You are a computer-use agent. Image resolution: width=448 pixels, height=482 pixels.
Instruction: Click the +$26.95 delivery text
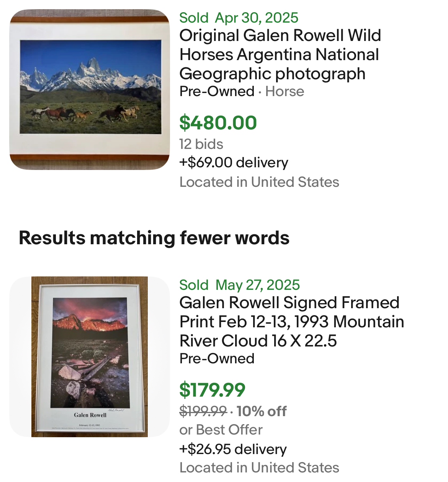[x=233, y=449]
